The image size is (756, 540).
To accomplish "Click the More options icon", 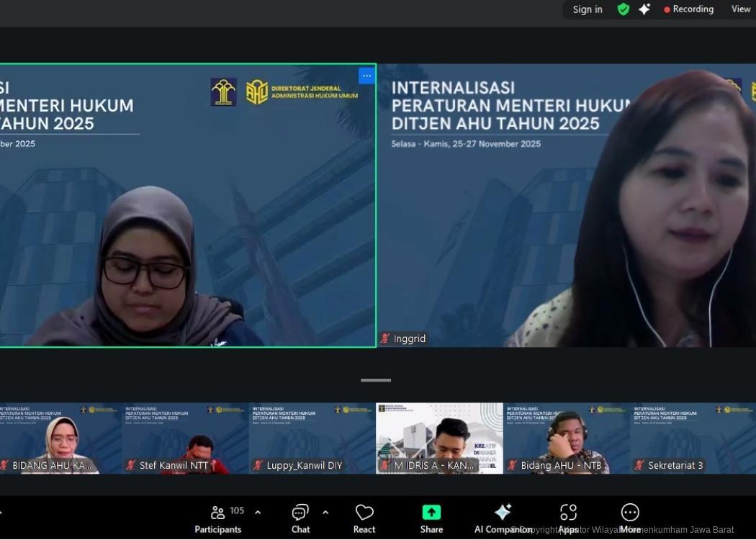I will click(x=630, y=518).
